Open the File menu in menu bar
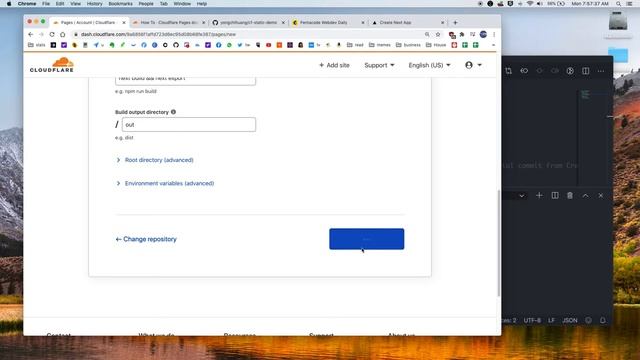Image resolution: width=640 pixels, height=360 pixels. [46, 4]
